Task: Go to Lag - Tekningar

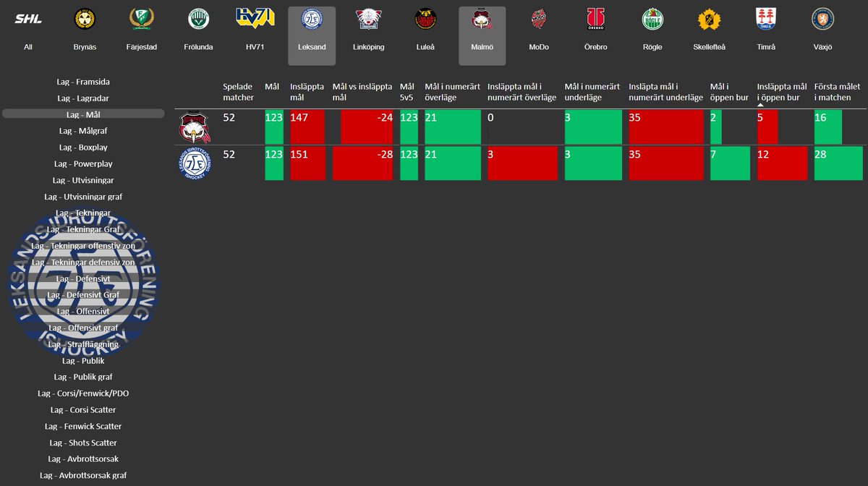Action: coord(83,213)
